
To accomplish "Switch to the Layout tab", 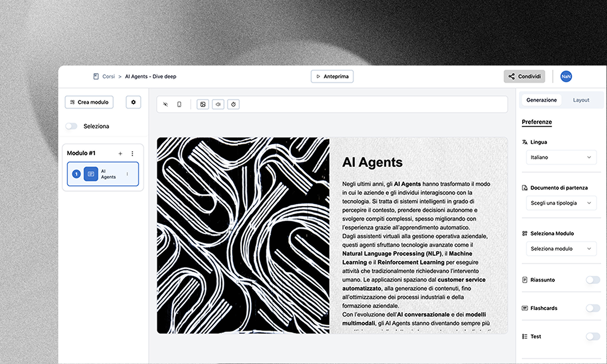I will coord(581,100).
